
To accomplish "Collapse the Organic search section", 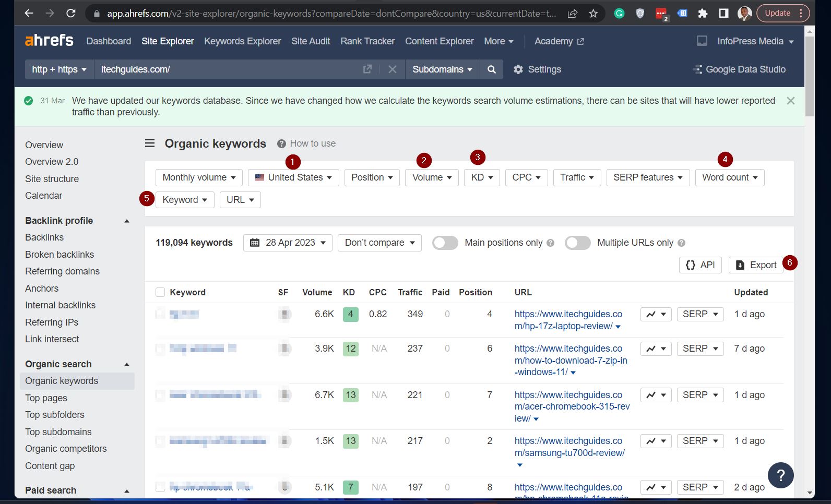I will pyautogui.click(x=126, y=365).
